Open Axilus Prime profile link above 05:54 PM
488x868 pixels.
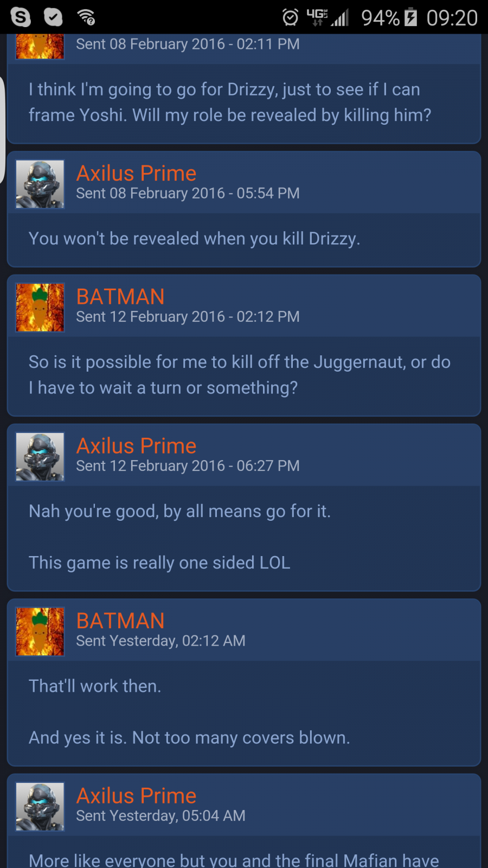pyautogui.click(x=136, y=173)
